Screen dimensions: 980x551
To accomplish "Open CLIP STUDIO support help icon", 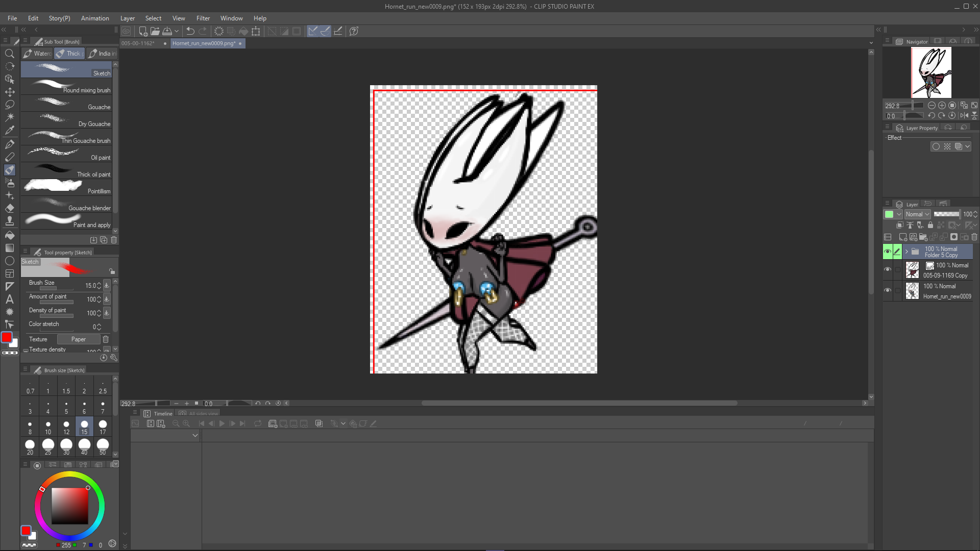I will [354, 31].
